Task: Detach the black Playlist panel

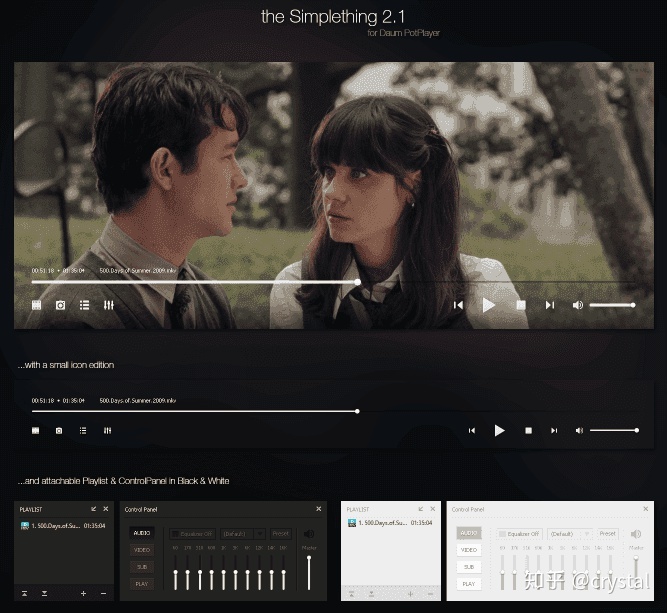Action: point(94,509)
